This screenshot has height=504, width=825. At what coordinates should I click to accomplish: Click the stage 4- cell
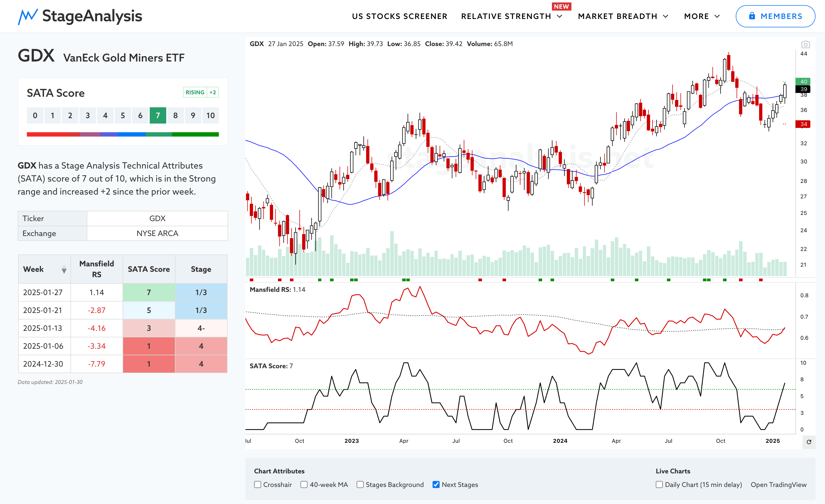(201, 328)
